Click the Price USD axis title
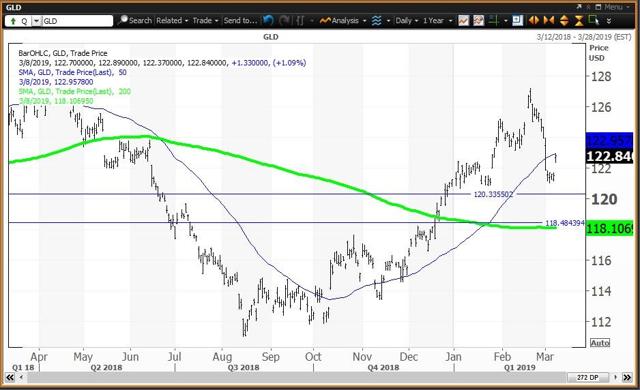640x390 pixels. [598, 53]
